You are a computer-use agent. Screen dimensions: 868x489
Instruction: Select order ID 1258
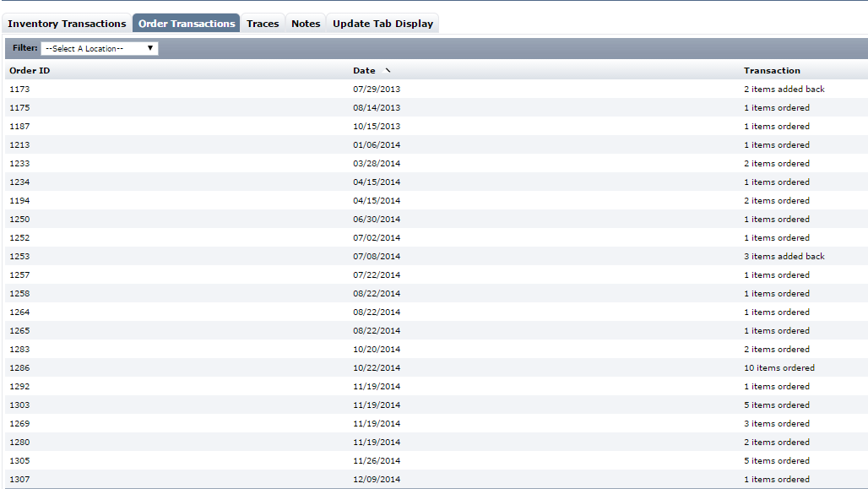(x=19, y=293)
